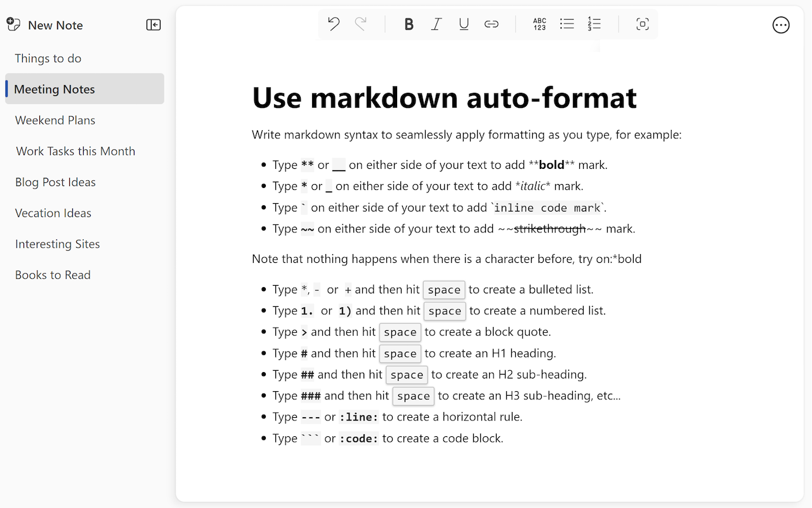The image size is (812, 508).
Task: Open the more options menu
Action: coord(781,25)
